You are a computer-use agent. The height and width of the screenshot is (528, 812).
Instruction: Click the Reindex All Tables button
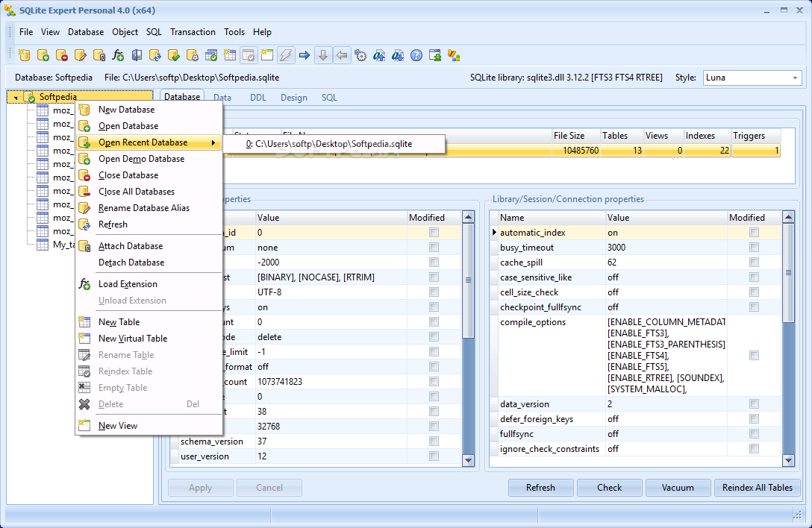click(757, 488)
